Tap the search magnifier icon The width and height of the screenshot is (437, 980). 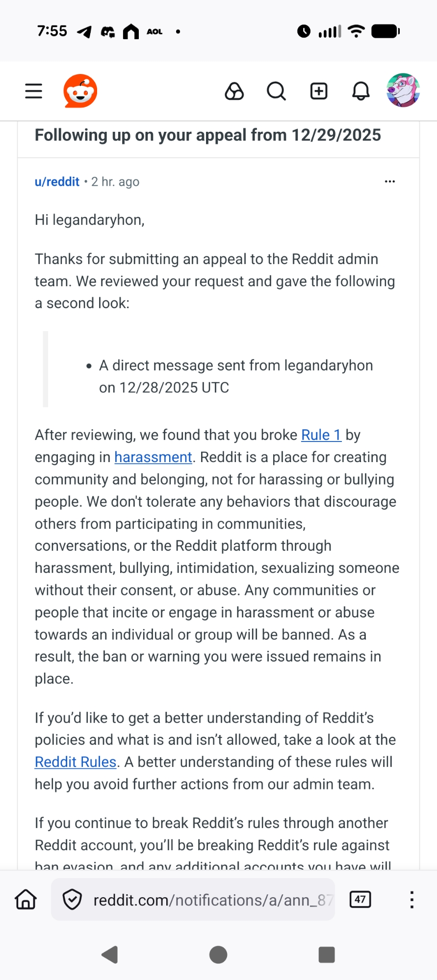[x=276, y=91]
